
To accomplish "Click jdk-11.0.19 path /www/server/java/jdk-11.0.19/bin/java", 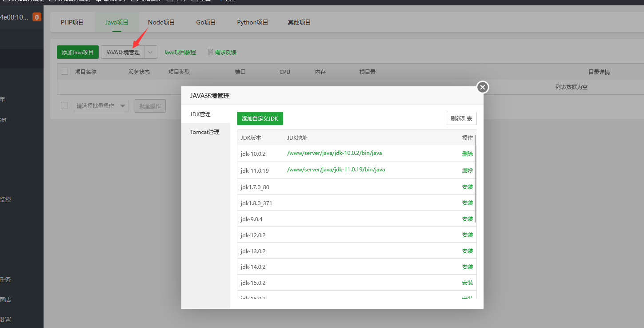I will (336, 170).
